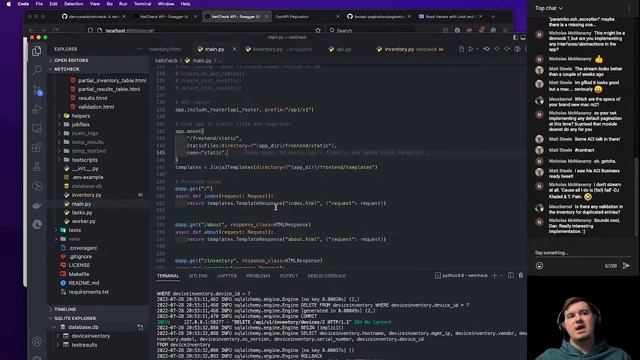Open Terminal menu in menu bar
This screenshot has height=360, width=640.
[142, 4]
